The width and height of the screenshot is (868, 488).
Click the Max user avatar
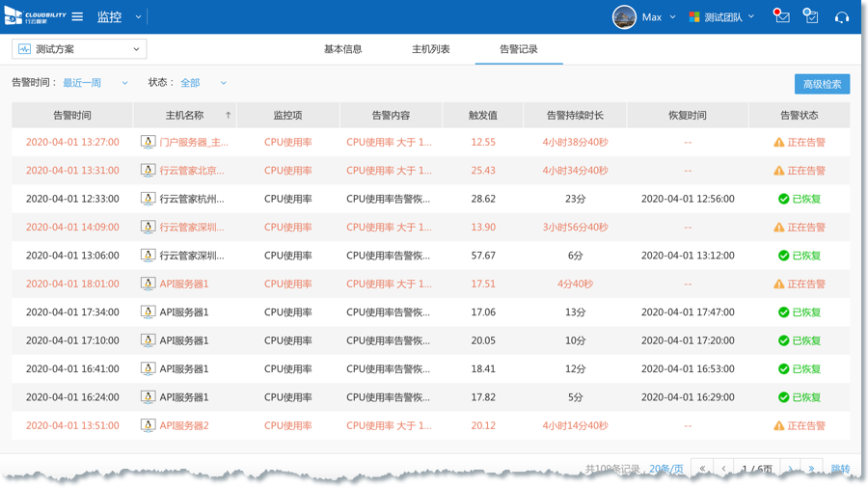coord(624,16)
